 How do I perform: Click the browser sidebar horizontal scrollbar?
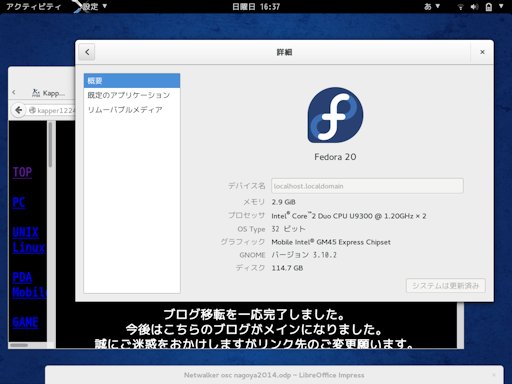19,345
